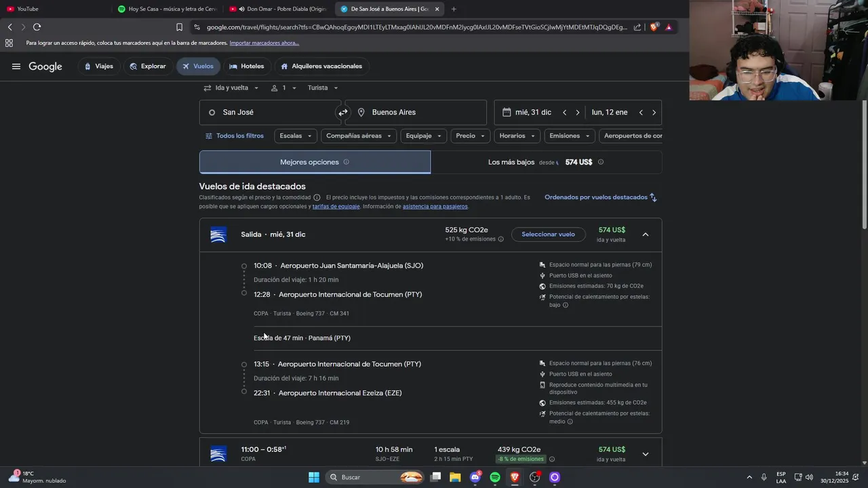Screen dimensions: 868x488
Task: Switch to the Hoy Se Casa browser tab
Action: [x=167, y=9]
